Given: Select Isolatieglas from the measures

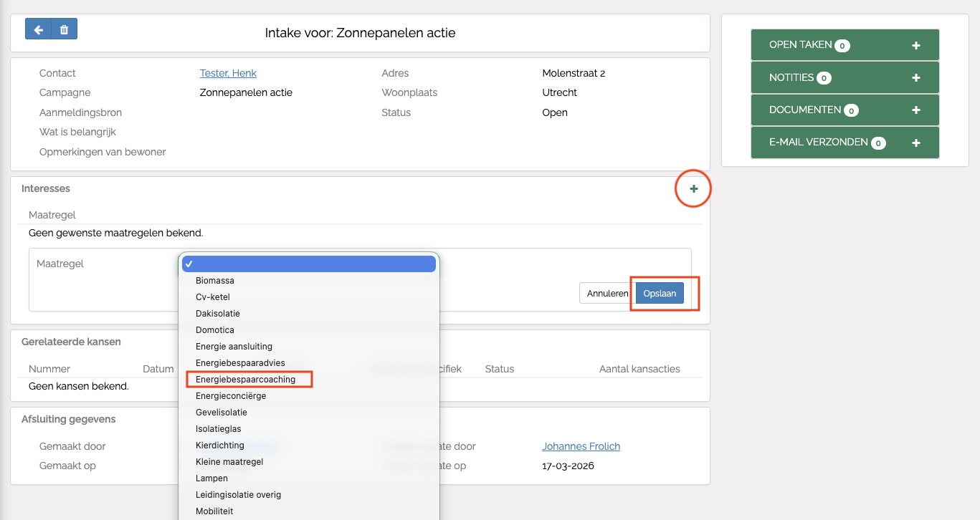Looking at the screenshot, I should click(219, 429).
